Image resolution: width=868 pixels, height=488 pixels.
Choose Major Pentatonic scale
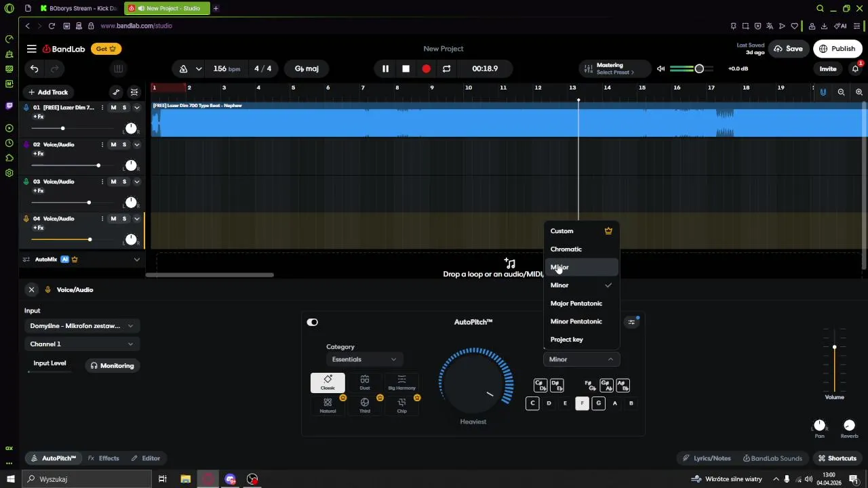coord(581,303)
